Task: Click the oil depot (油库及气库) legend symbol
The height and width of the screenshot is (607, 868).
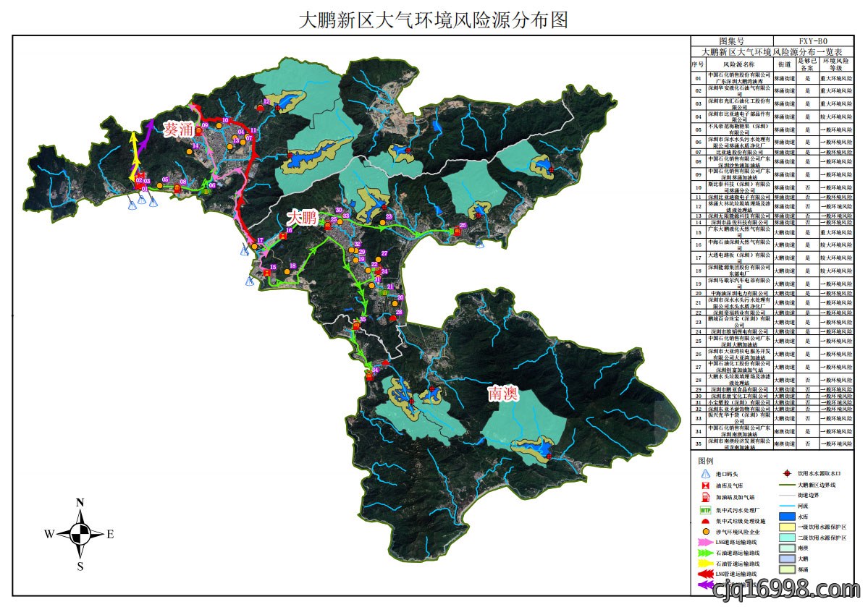Action: pos(705,486)
